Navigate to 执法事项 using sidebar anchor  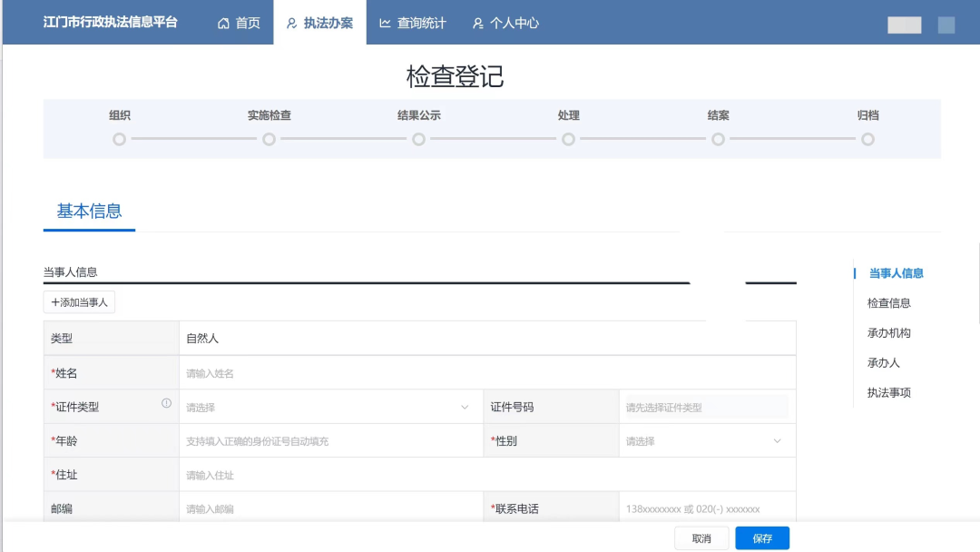(889, 392)
